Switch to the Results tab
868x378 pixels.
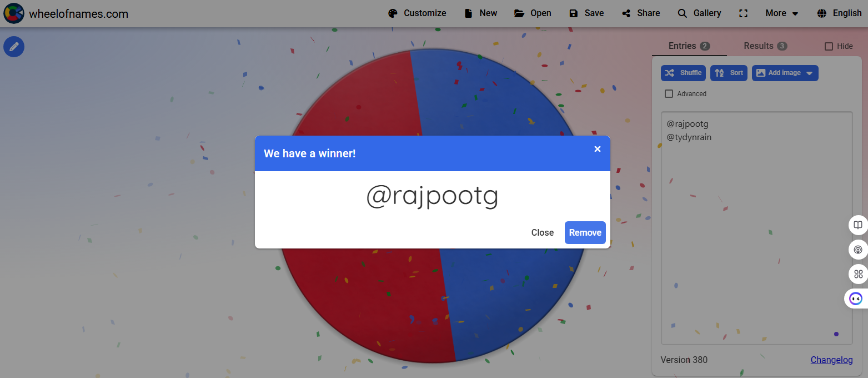click(765, 46)
